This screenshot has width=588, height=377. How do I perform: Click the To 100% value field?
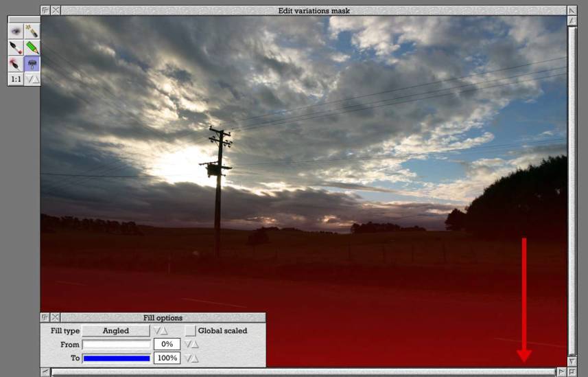167,358
